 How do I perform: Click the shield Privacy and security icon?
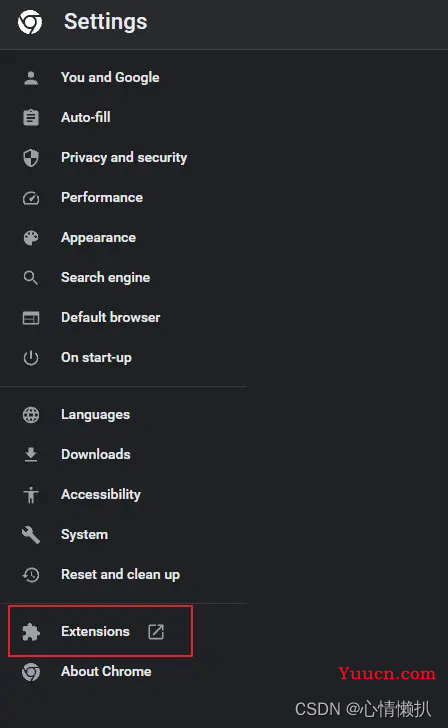point(31,158)
